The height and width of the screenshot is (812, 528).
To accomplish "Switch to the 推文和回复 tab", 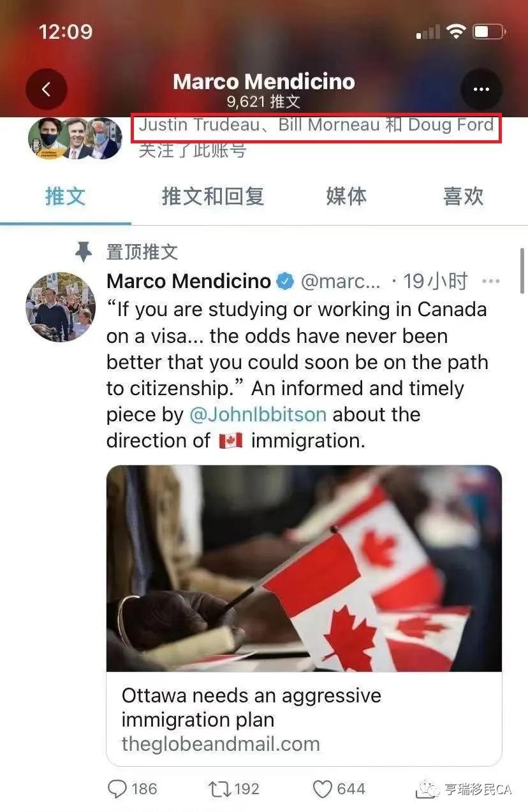I will (213, 196).
